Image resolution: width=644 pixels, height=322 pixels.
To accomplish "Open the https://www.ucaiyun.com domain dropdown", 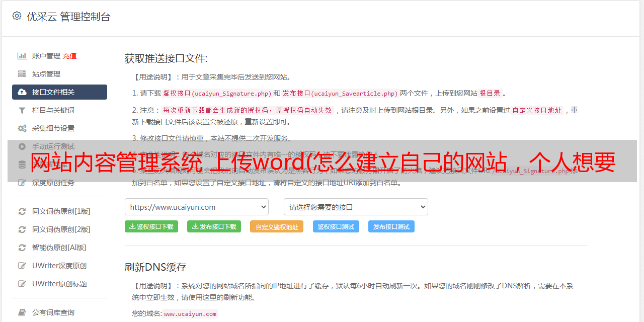I will point(197,207).
